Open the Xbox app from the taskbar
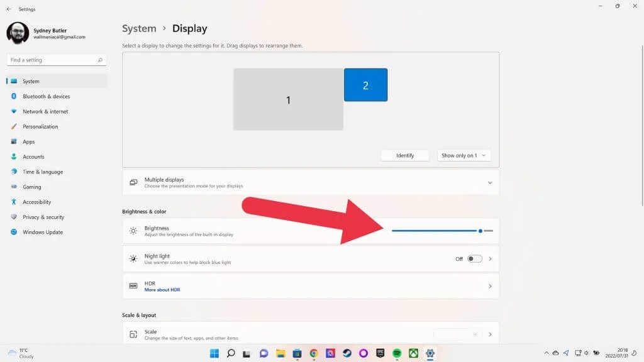Image resolution: width=644 pixels, height=362 pixels. point(413,354)
